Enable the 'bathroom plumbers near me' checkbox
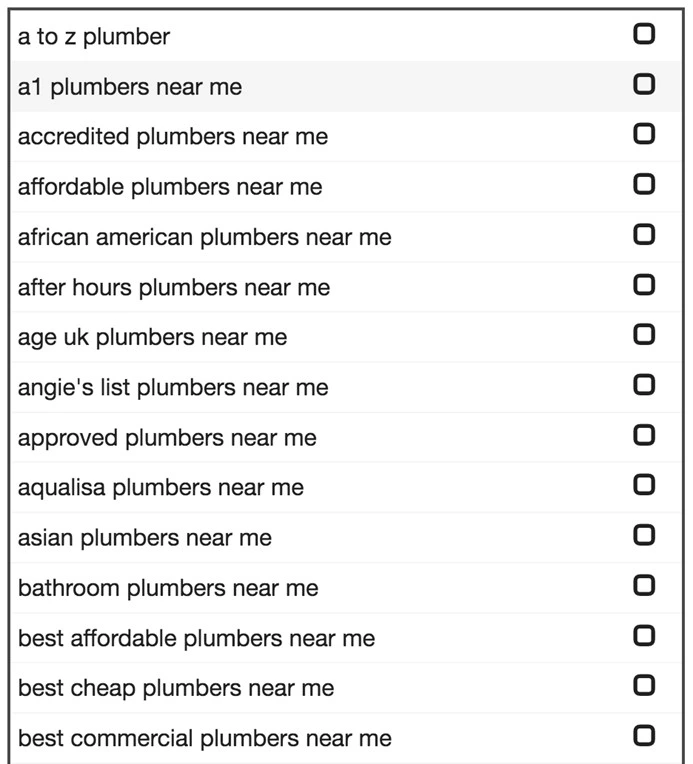The height and width of the screenshot is (764, 693). (x=645, y=585)
